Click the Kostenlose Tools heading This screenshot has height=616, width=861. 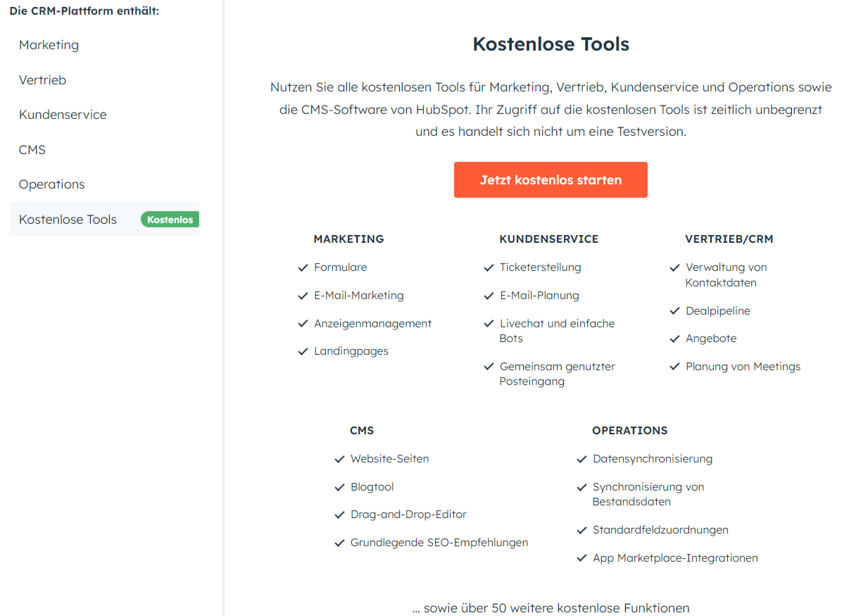pyautogui.click(x=551, y=44)
